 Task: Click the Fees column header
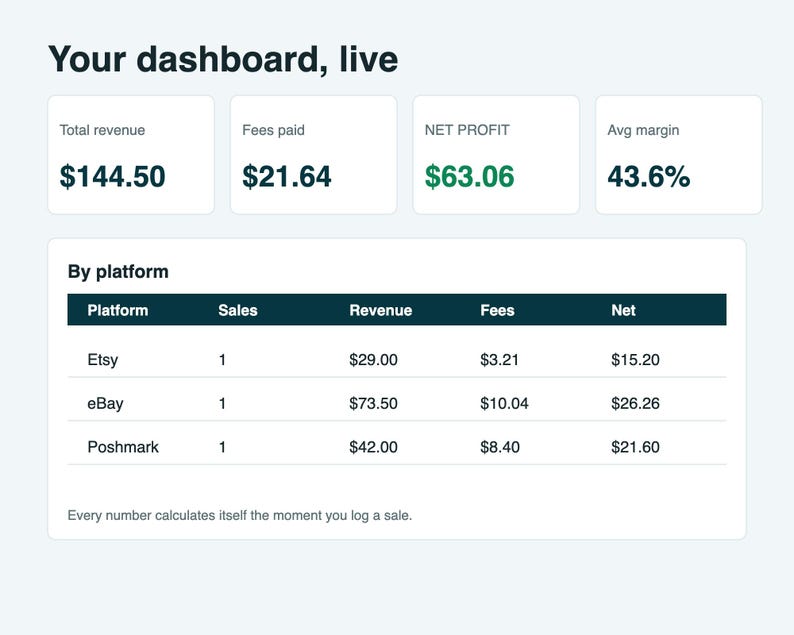point(497,310)
